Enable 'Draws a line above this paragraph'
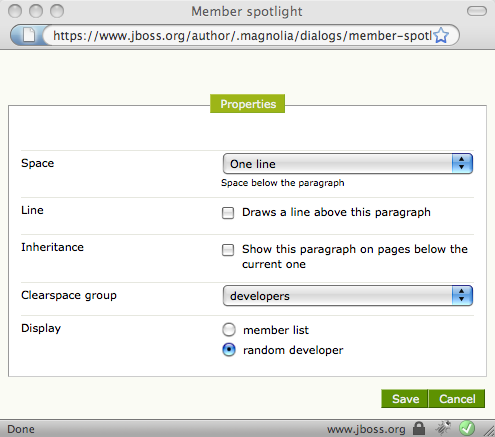 point(228,213)
